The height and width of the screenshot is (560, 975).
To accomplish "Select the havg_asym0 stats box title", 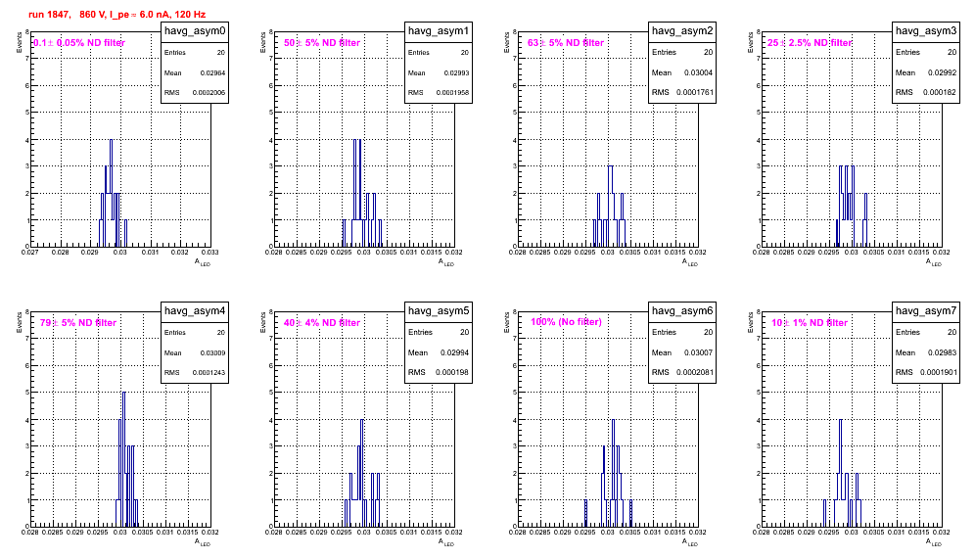I will tap(195, 30).
